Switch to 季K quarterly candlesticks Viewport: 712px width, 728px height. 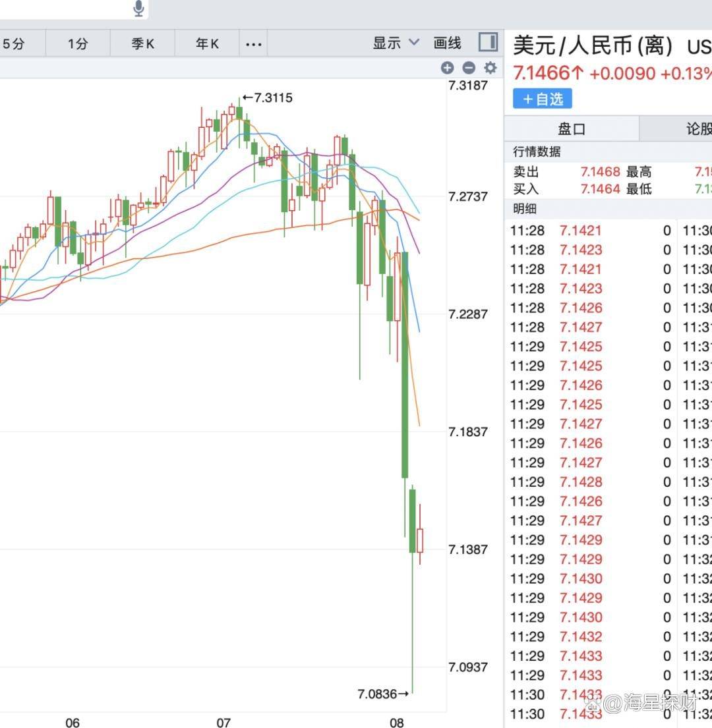point(142,44)
